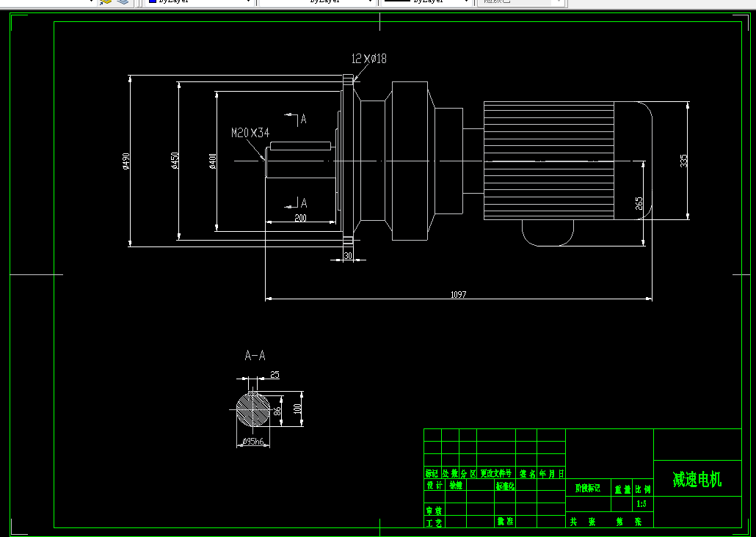The width and height of the screenshot is (756, 537).
Task: Select section mark letter 'A' above the shaft
Action: [x=303, y=119]
